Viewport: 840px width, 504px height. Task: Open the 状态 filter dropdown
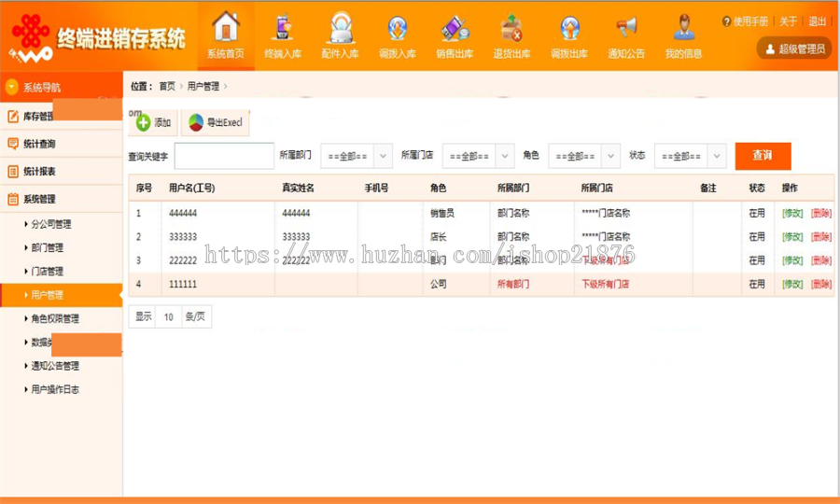[x=691, y=157]
